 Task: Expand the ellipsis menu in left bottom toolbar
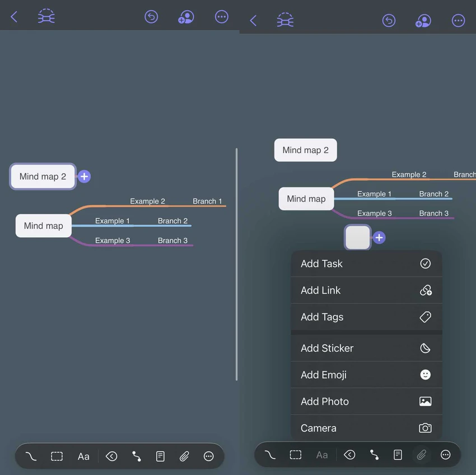tap(208, 456)
